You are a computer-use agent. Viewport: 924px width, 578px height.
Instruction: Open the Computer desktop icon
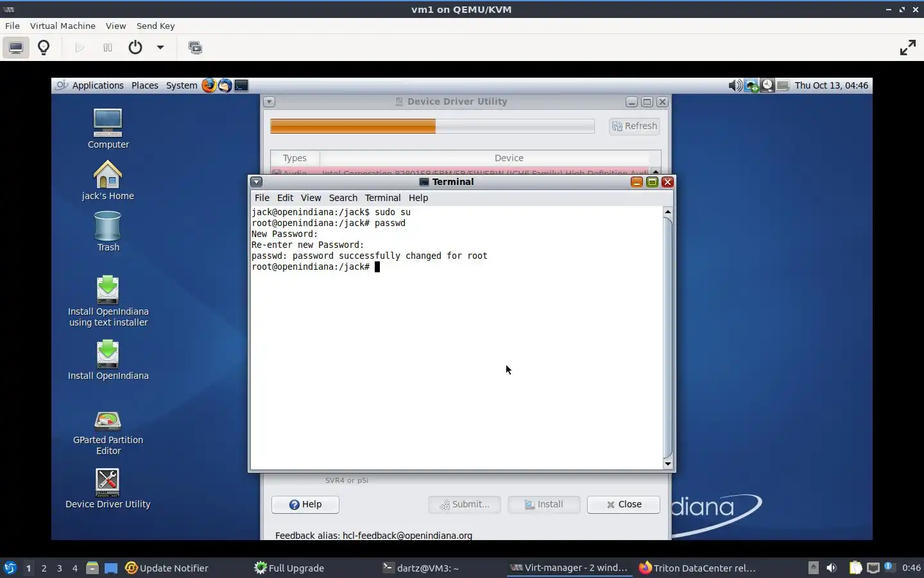click(x=108, y=128)
